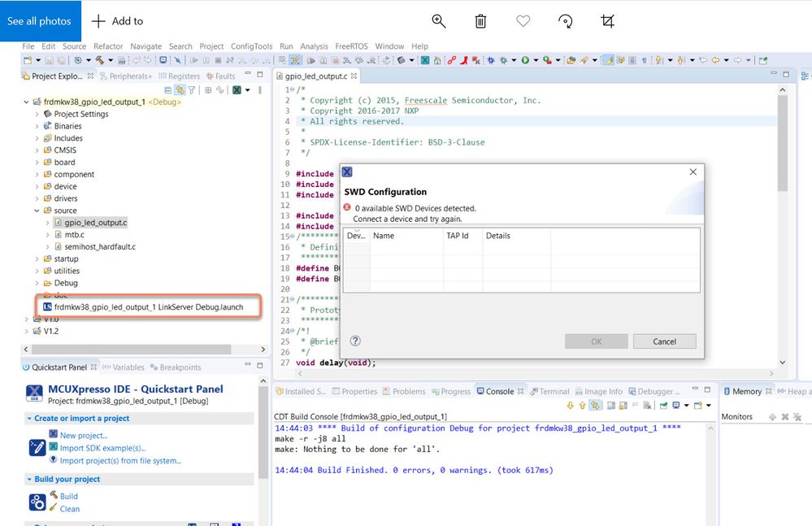Click the search flashlight icon in the main toolbar
812x526 pixels.
[584, 60]
